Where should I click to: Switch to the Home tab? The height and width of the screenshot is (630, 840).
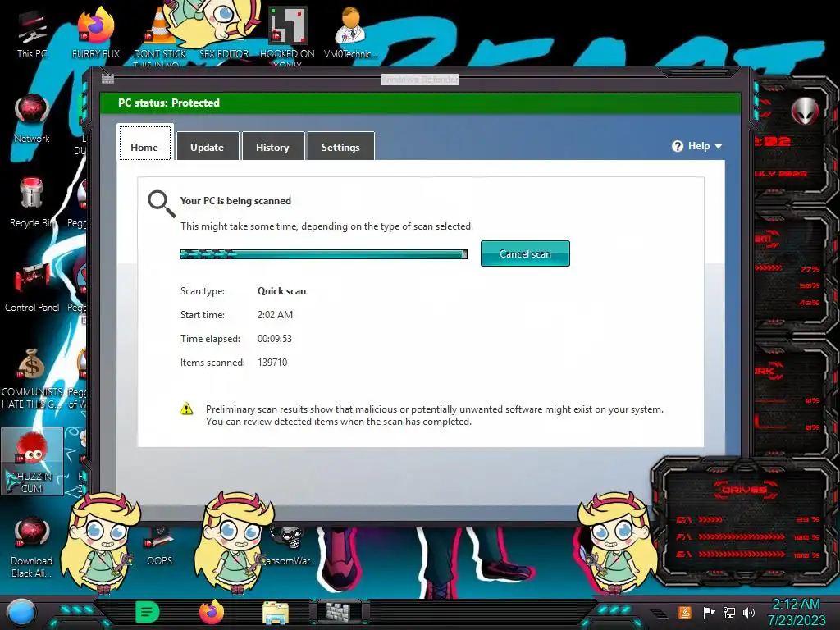[x=144, y=143]
